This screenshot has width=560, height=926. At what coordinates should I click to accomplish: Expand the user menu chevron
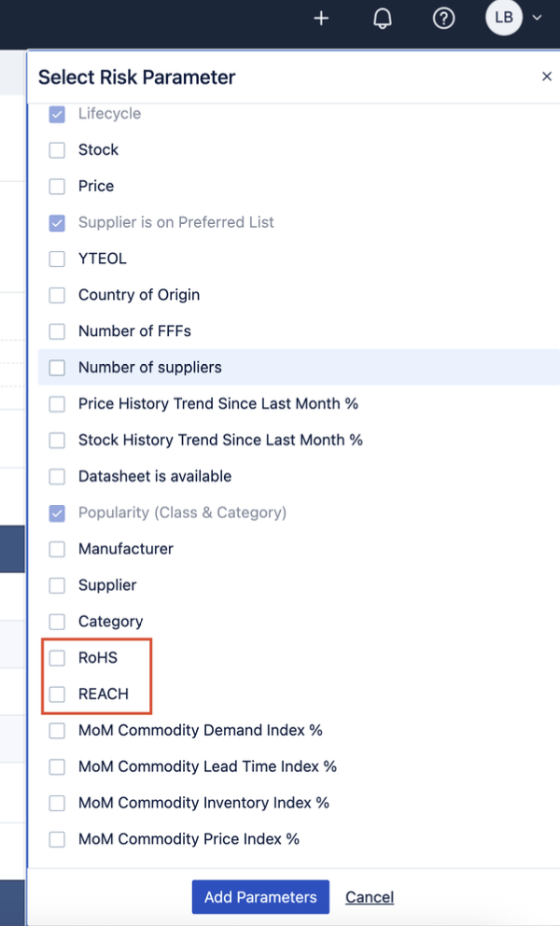click(x=537, y=18)
